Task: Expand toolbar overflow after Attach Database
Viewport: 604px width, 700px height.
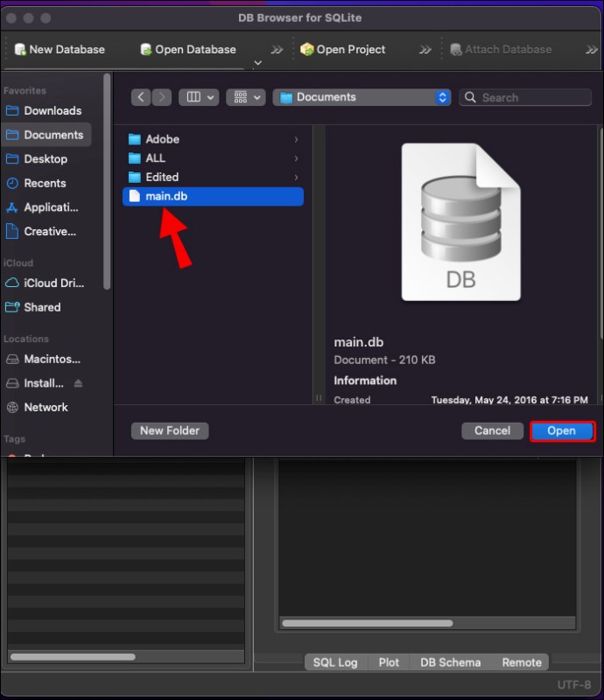Action: (x=592, y=50)
